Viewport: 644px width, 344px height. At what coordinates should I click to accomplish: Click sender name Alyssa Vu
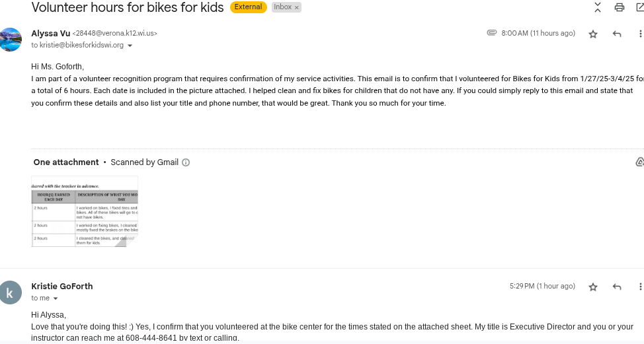(x=50, y=33)
